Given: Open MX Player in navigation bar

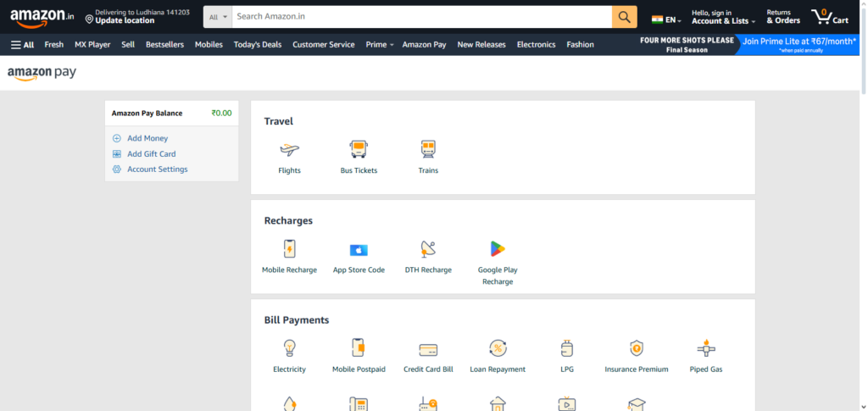Looking at the screenshot, I should (92, 45).
